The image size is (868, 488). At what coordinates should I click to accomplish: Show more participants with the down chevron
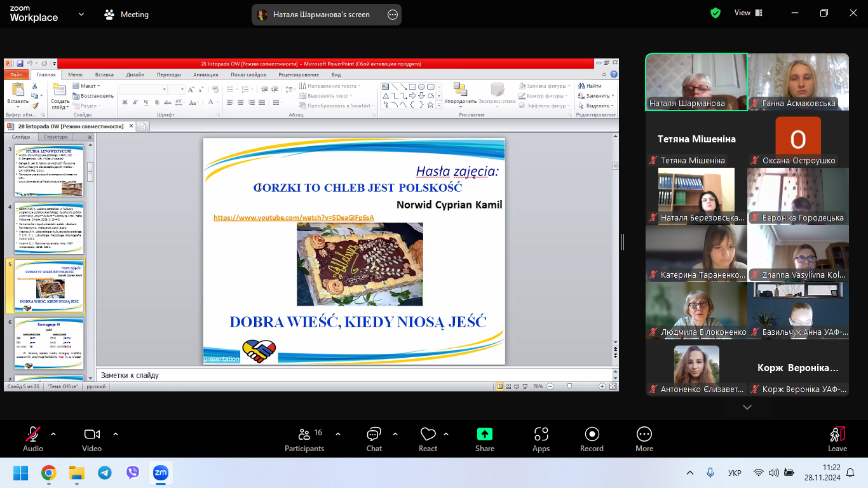[747, 407]
